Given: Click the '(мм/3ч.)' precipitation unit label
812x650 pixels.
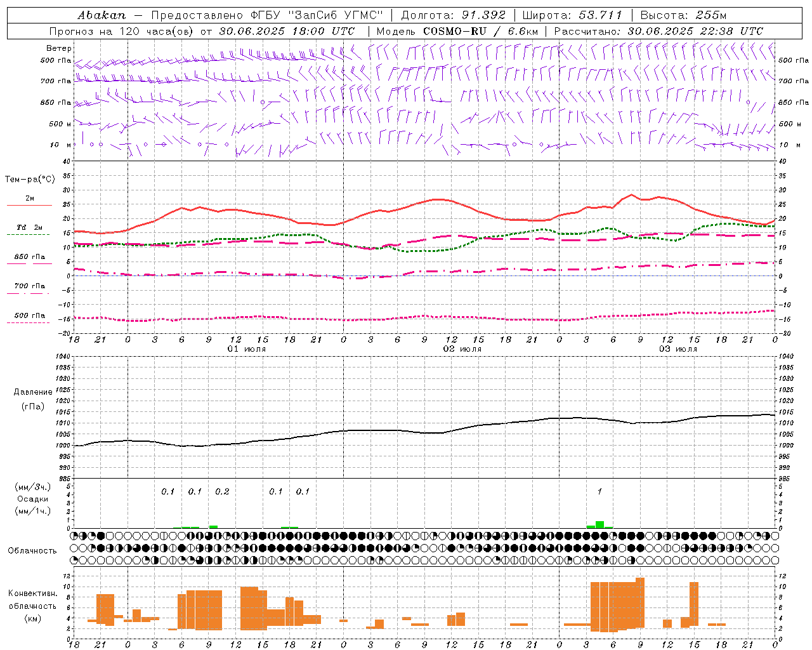Looking at the screenshot, I should 33,487.
